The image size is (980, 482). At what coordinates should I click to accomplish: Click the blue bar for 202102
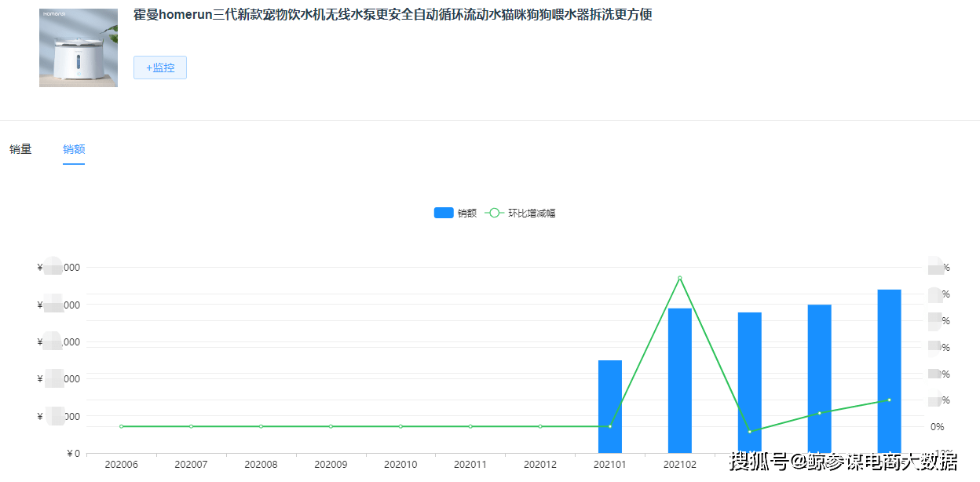tap(680, 380)
